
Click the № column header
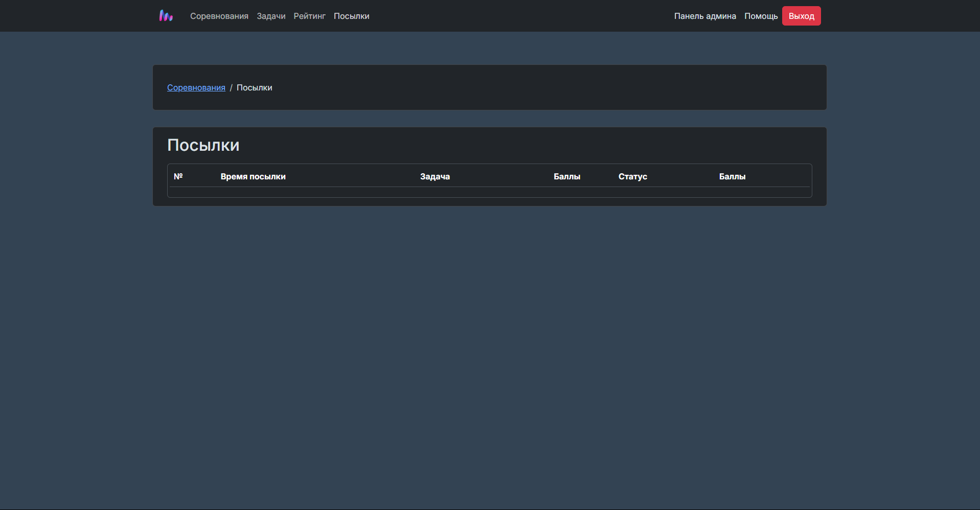[178, 176]
